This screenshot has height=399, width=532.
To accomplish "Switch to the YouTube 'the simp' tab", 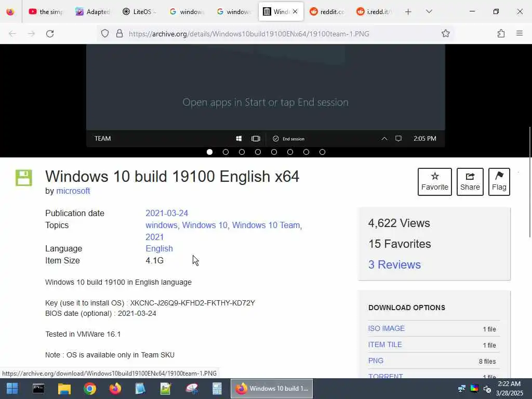I will pos(46,11).
